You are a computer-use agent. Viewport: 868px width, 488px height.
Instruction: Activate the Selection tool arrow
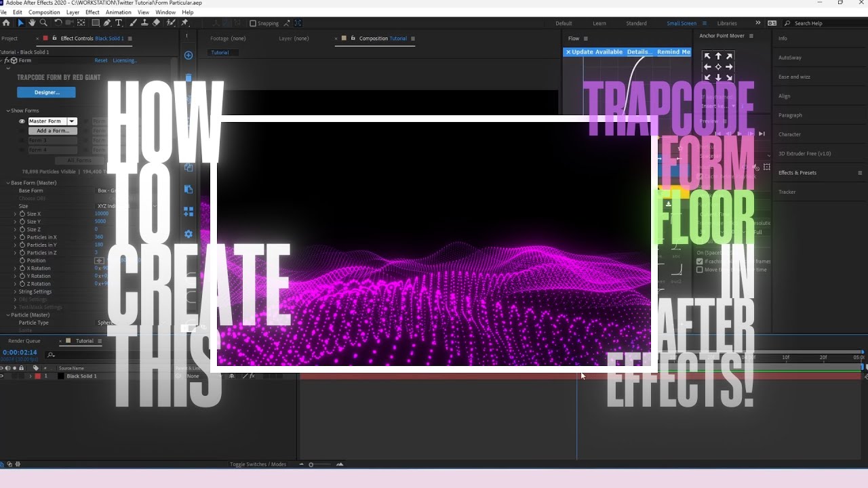[x=20, y=23]
